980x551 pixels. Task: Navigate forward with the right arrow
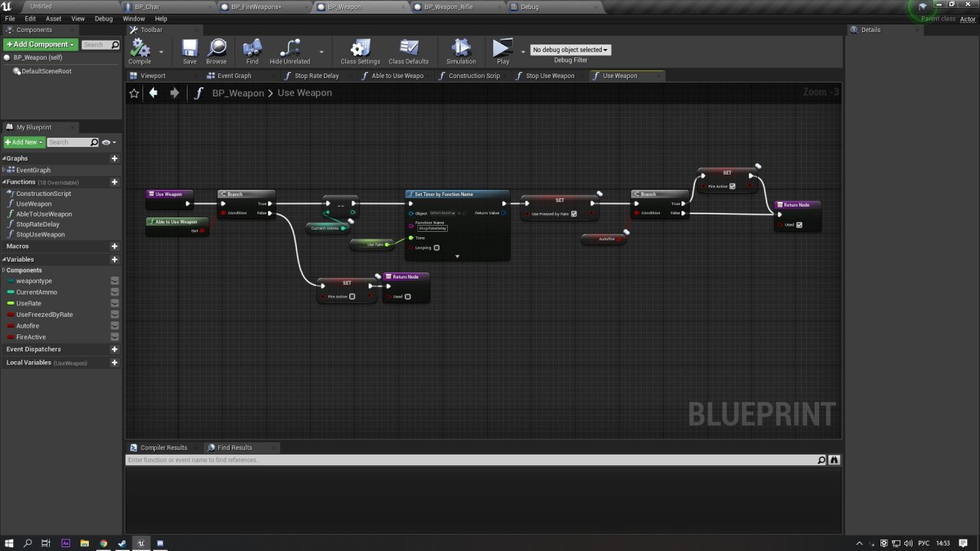[x=174, y=93]
